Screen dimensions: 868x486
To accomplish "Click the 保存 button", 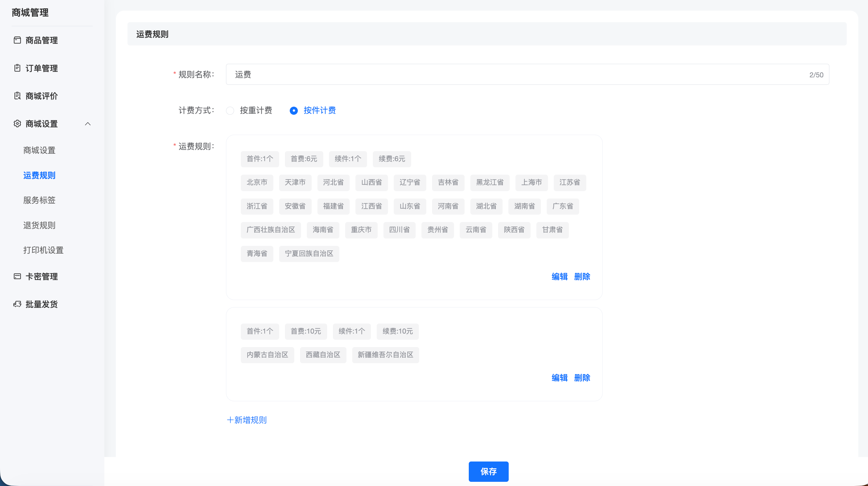I will pos(489,472).
